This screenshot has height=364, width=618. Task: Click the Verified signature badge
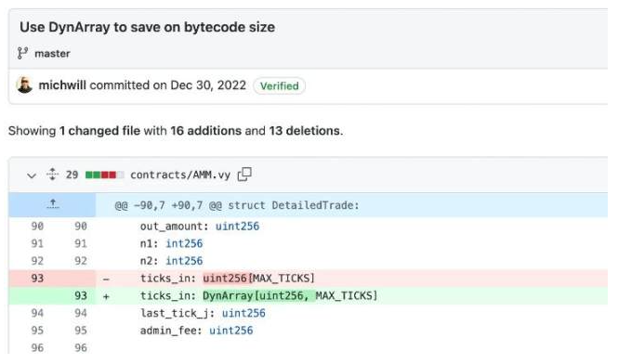tap(279, 85)
